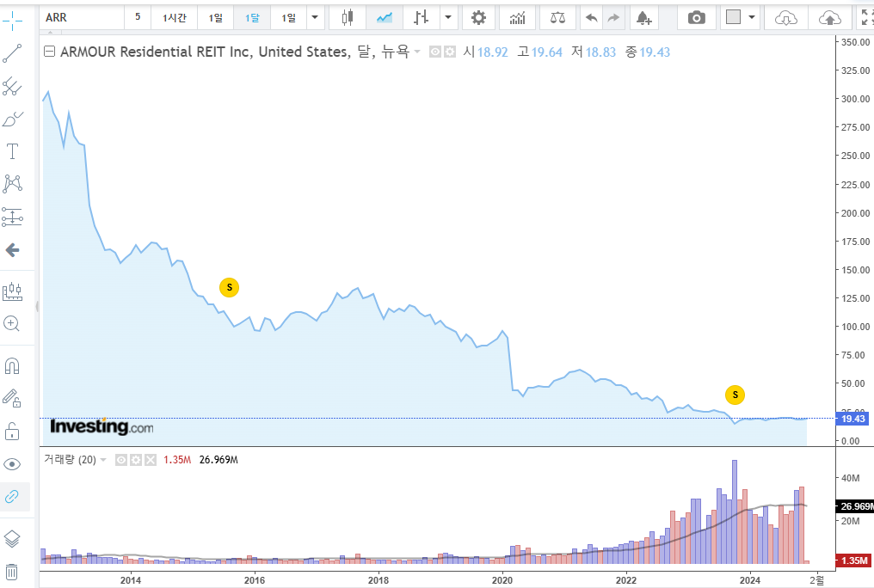Switch to candlestick chart type
The height and width of the screenshot is (588, 874).
click(x=348, y=18)
